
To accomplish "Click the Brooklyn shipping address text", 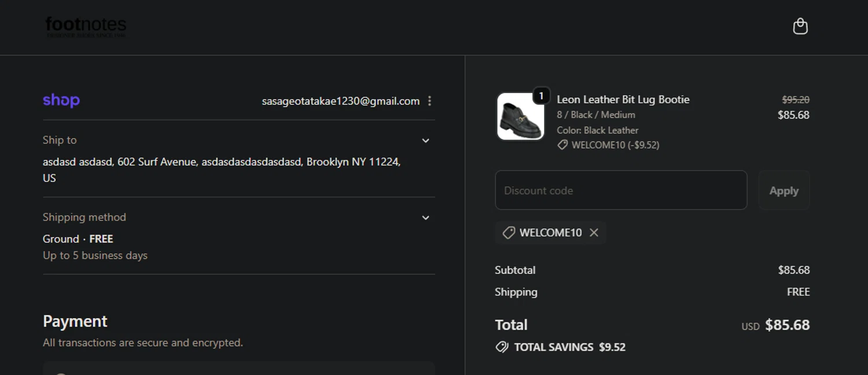I will 222,170.
